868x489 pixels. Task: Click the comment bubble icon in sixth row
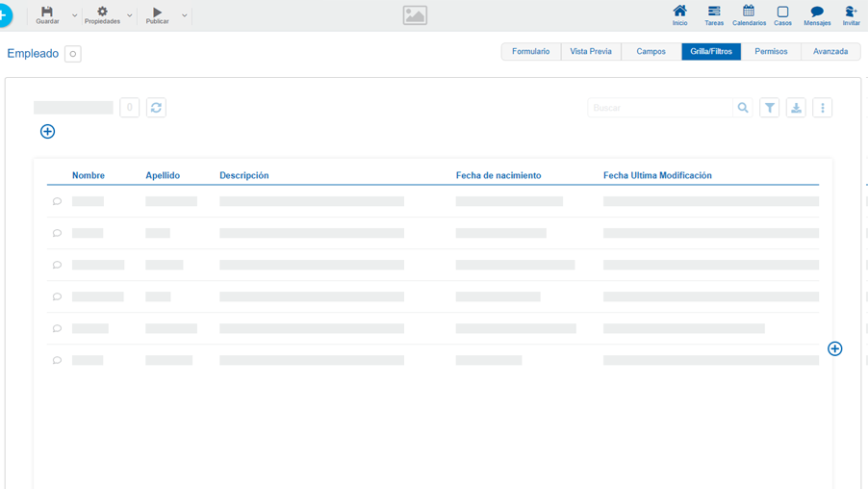(57, 360)
